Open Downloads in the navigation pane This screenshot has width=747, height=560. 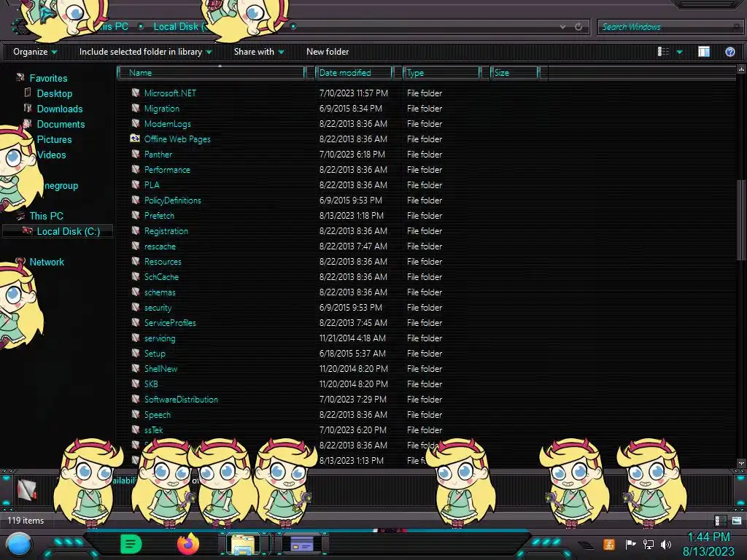(60, 109)
